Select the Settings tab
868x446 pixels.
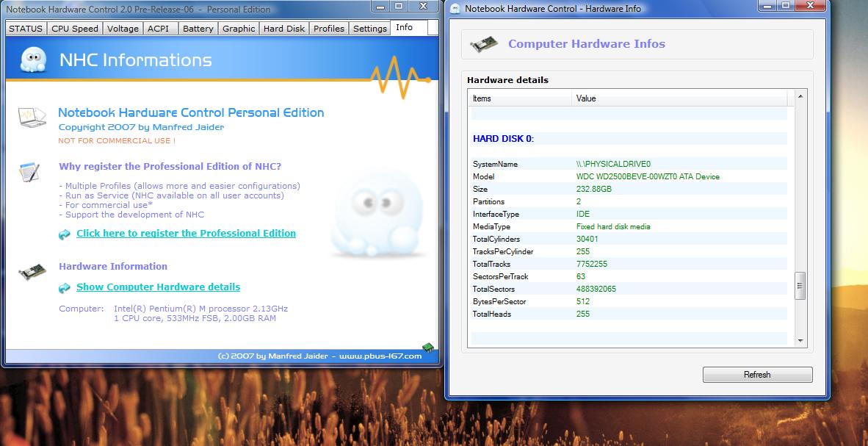point(370,28)
